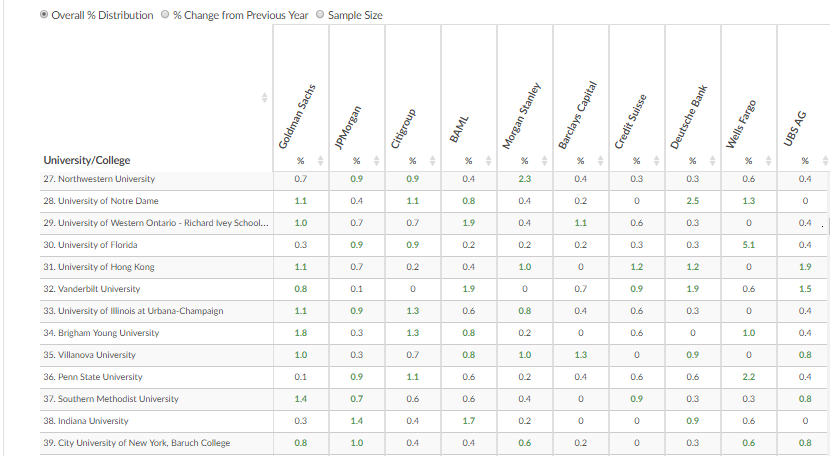Image resolution: width=830 pixels, height=456 pixels.
Task: Sort by the University/College column arrows
Action: (265, 97)
